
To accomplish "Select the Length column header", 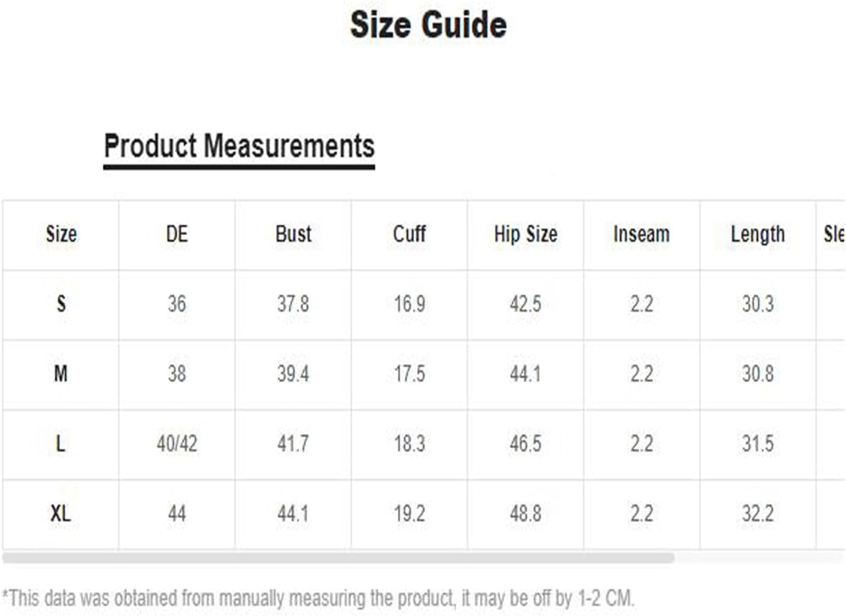I will pyautogui.click(x=758, y=234).
